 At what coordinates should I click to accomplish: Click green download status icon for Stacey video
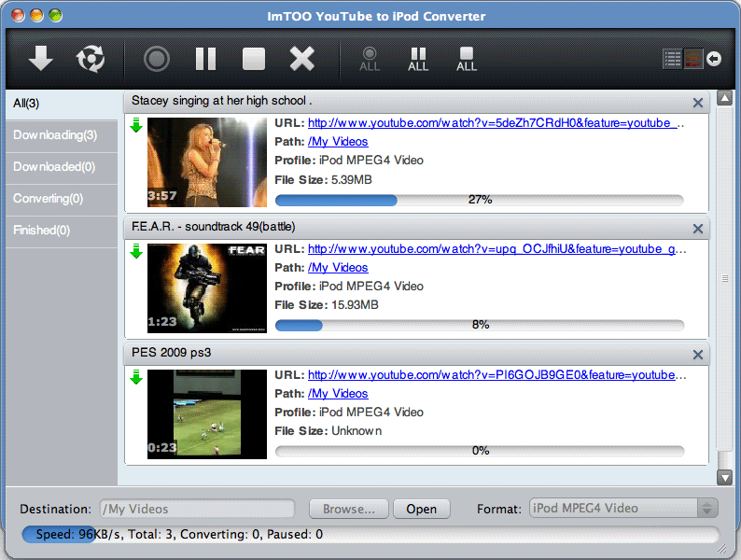coord(136,125)
